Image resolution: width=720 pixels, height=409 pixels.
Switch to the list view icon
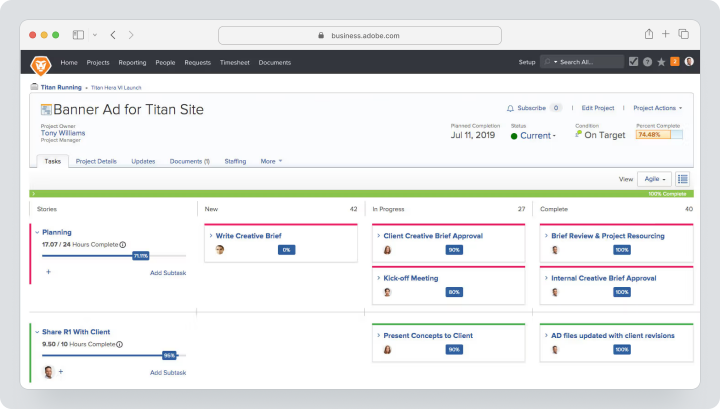(683, 179)
